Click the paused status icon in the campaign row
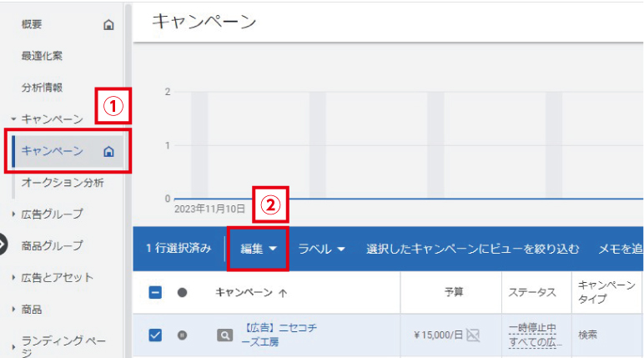Screen dimensions: 644x358 point(182,335)
